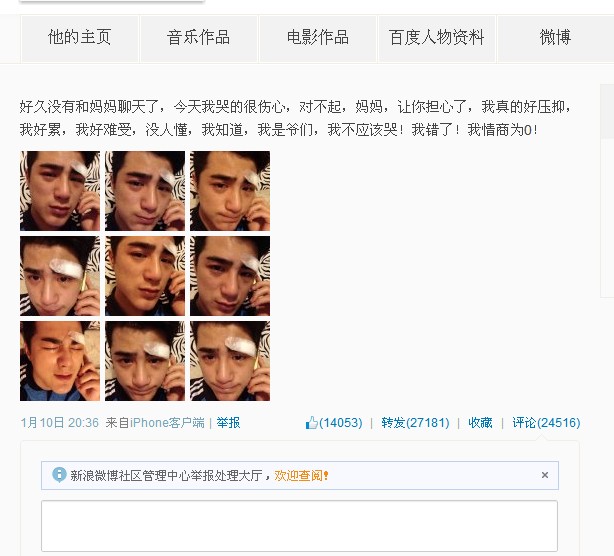Open the bottom-right photo thumbnail

point(230,361)
